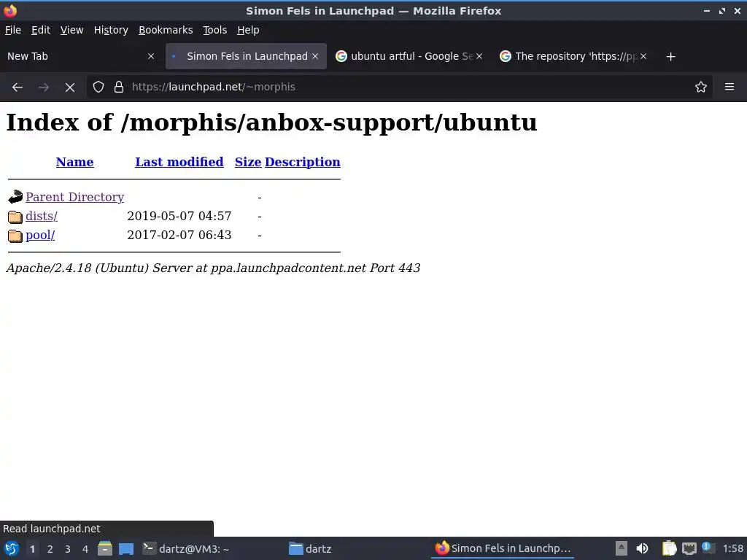Image resolution: width=747 pixels, height=560 pixels.
Task: Sort listing by Description column
Action: [303, 162]
